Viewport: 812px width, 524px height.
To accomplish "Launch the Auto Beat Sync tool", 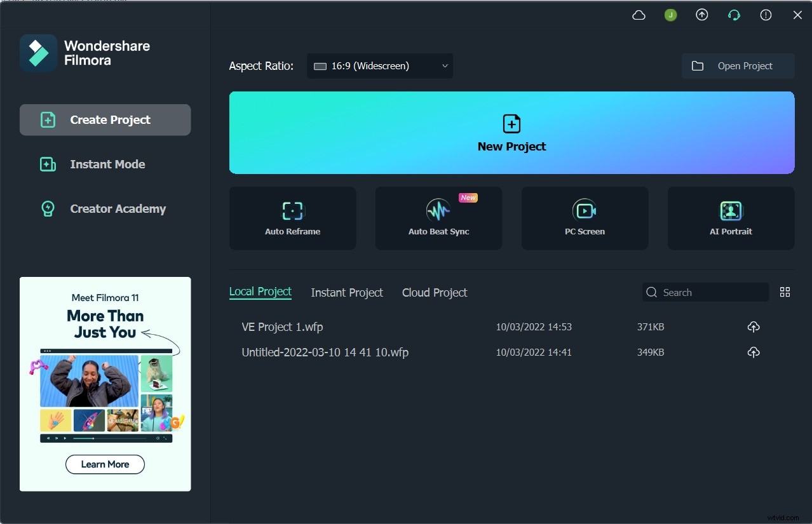I will 439,218.
